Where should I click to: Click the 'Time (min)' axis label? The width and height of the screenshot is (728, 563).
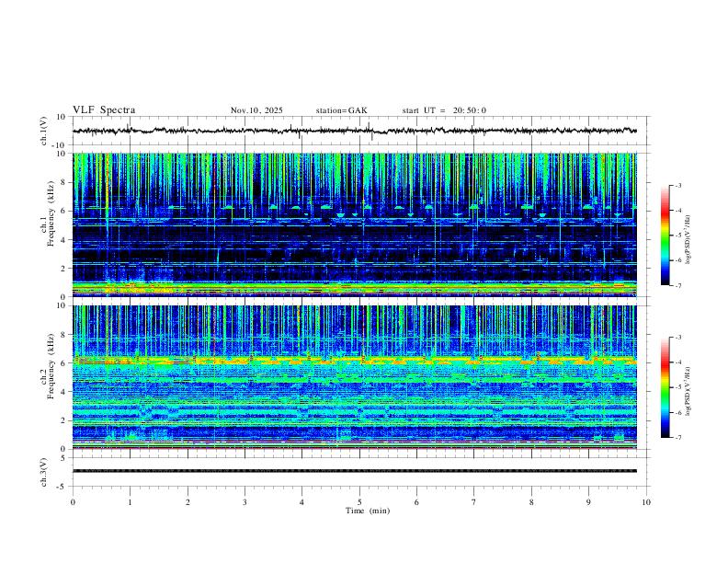(368, 511)
